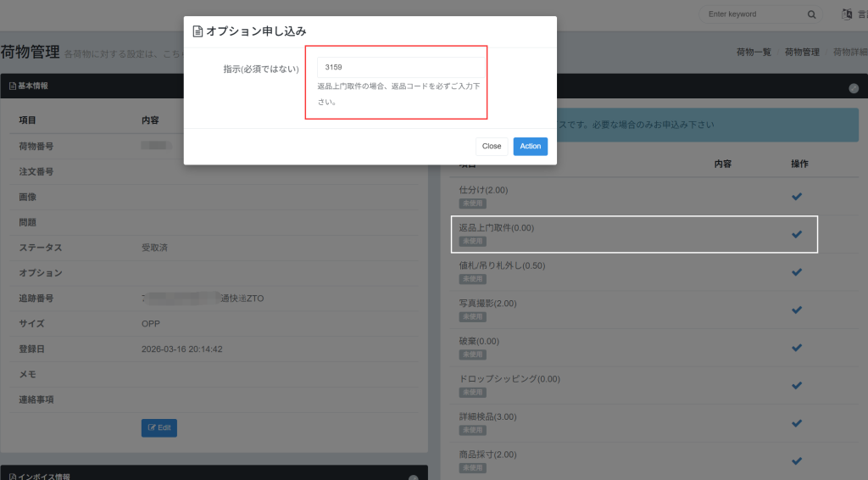
Task: Collapse the インボイス情報 panel
Action: (x=414, y=477)
